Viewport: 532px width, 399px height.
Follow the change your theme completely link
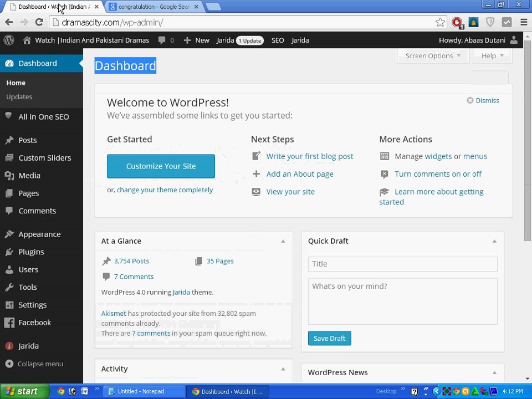coord(165,190)
